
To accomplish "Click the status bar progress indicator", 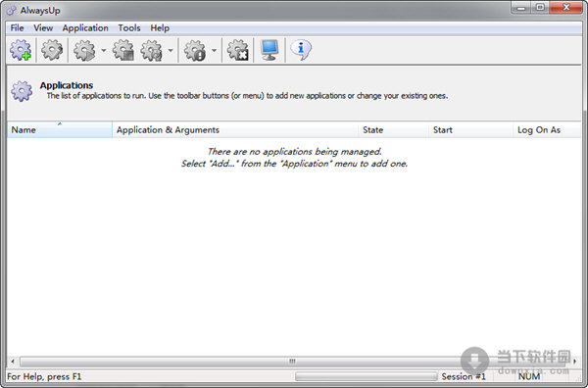I will click(366, 376).
